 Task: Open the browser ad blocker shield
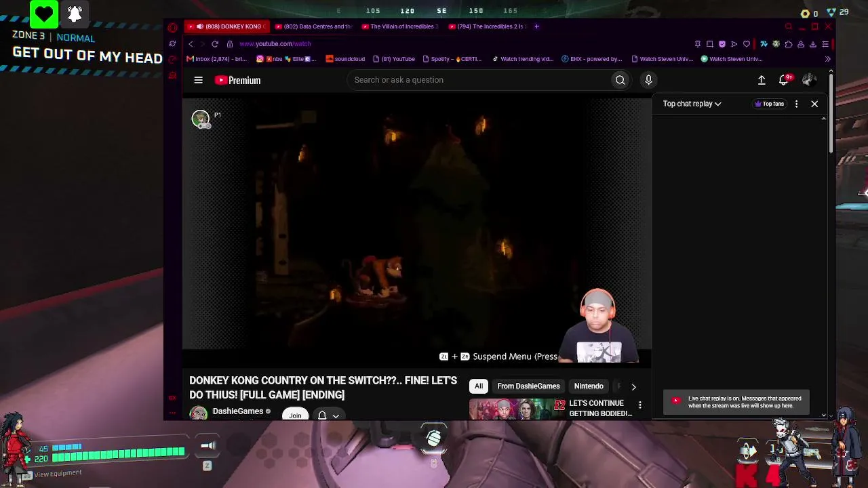click(x=722, y=44)
